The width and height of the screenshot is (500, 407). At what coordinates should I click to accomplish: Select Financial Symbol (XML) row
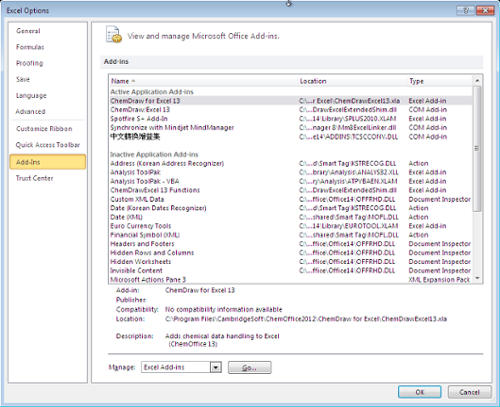point(291,235)
